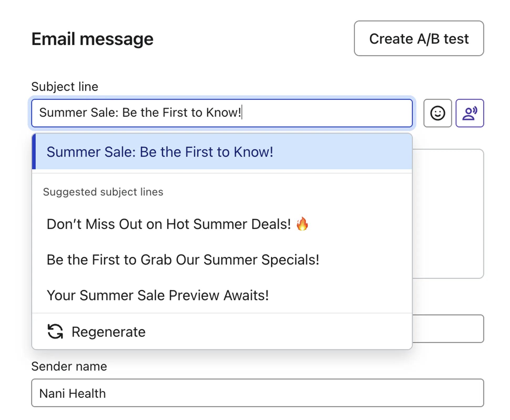
Task: Select 'Be the First to Grab Our Summer Specials!'
Action: pyautogui.click(x=183, y=260)
